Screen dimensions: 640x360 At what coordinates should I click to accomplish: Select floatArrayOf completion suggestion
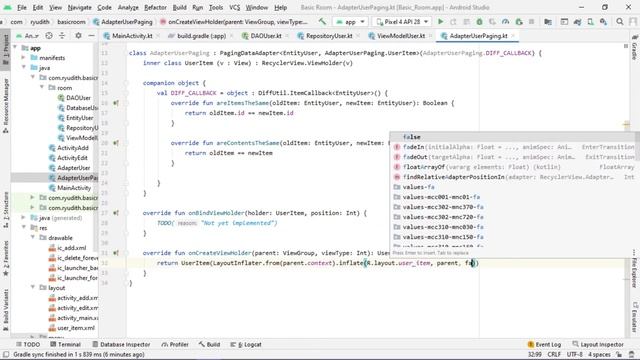pyautogui.click(x=512, y=167)
